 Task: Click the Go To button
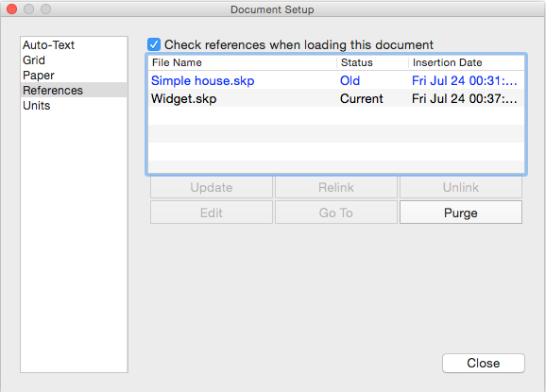[x=336, y=213]
